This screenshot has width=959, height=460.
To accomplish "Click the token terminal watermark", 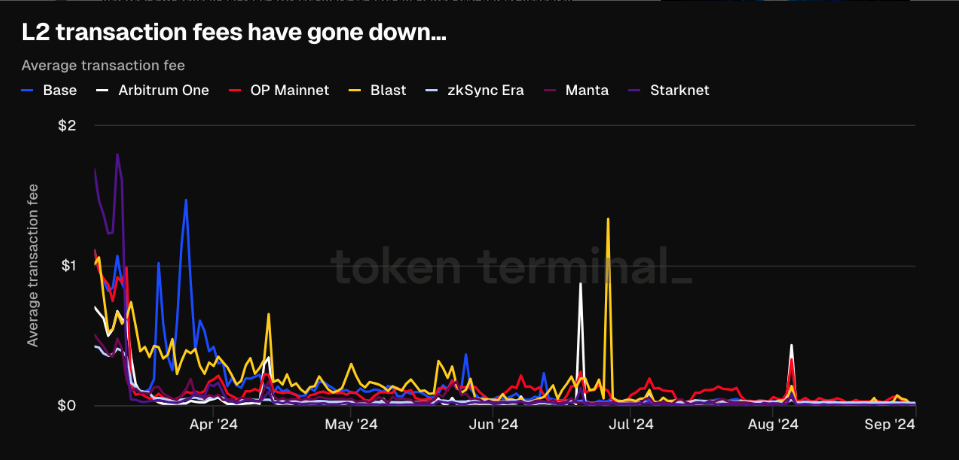I will coord(510,267).
